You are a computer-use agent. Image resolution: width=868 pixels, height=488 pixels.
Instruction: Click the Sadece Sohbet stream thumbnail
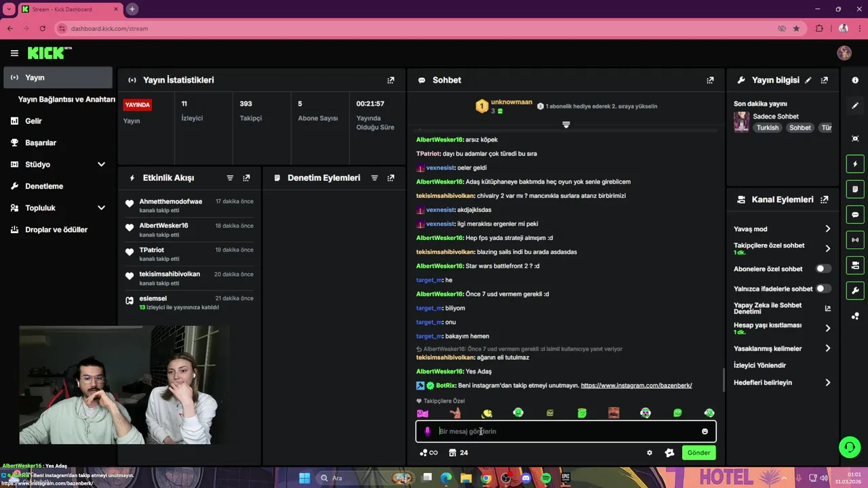coord(741,122)
